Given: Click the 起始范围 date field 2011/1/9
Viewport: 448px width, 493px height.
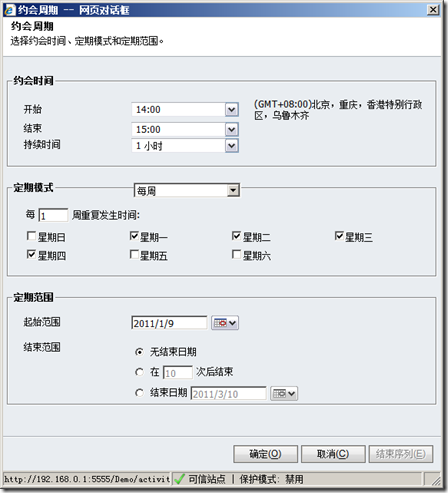Looking at the screenshot, I should 169,323.
